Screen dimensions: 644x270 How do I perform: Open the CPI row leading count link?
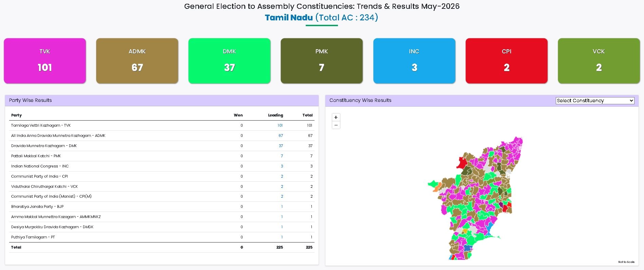pyautogui.click(x=282, y=176)
